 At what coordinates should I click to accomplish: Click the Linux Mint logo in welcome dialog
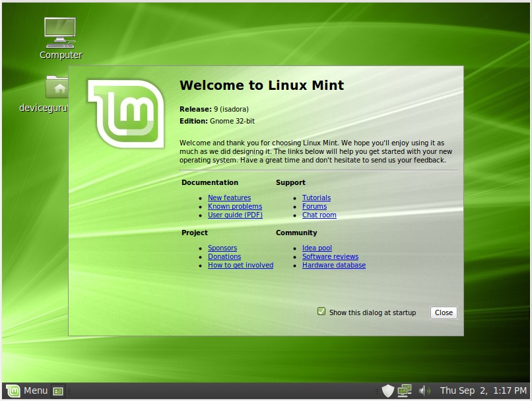(126, 114)
